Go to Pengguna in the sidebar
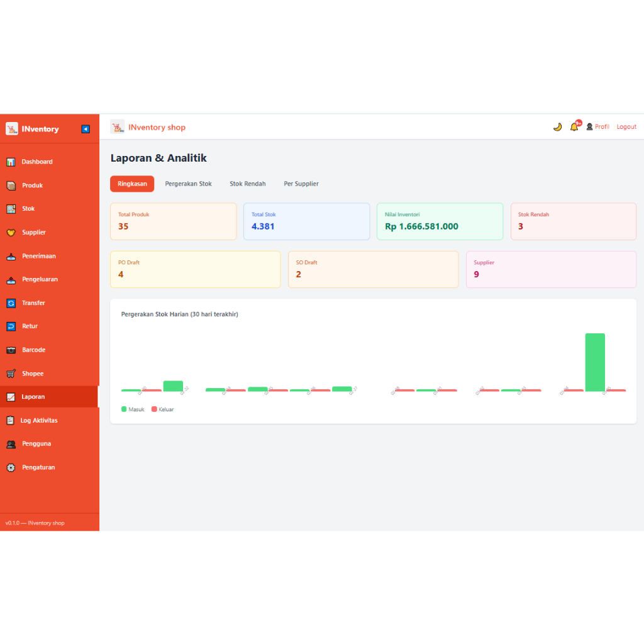The width and height of the screenshot is (644, 644). pos(49,444)
